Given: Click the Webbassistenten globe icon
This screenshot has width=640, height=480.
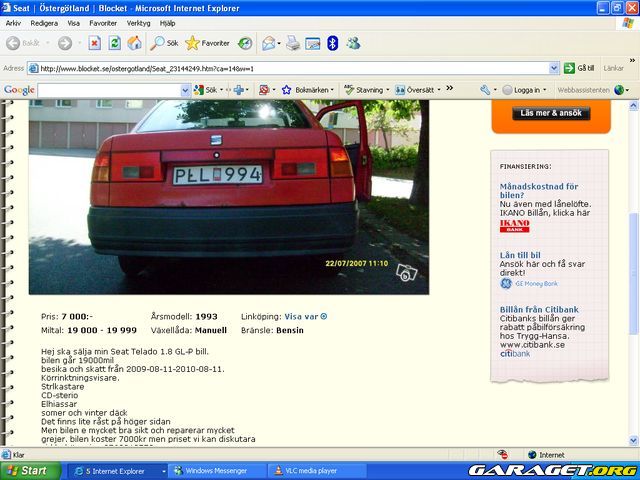Looking at the screenshot, I should pos(619,90).
